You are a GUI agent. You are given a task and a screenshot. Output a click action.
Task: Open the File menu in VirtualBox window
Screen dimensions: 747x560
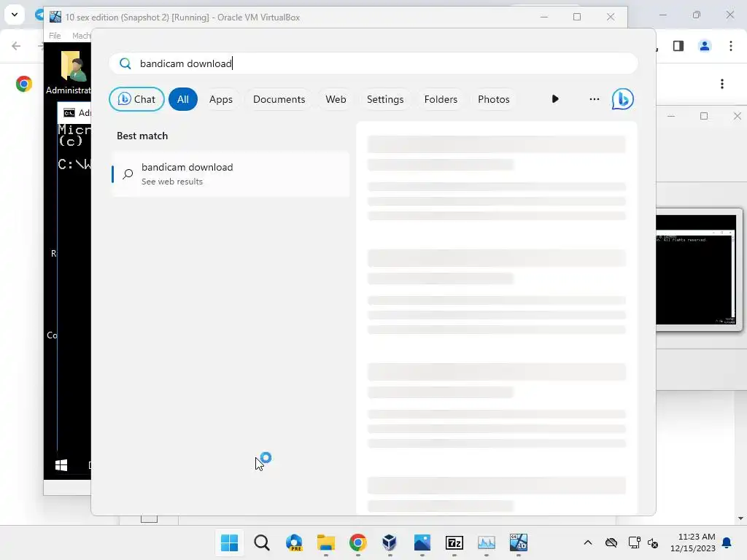(55, 36)
